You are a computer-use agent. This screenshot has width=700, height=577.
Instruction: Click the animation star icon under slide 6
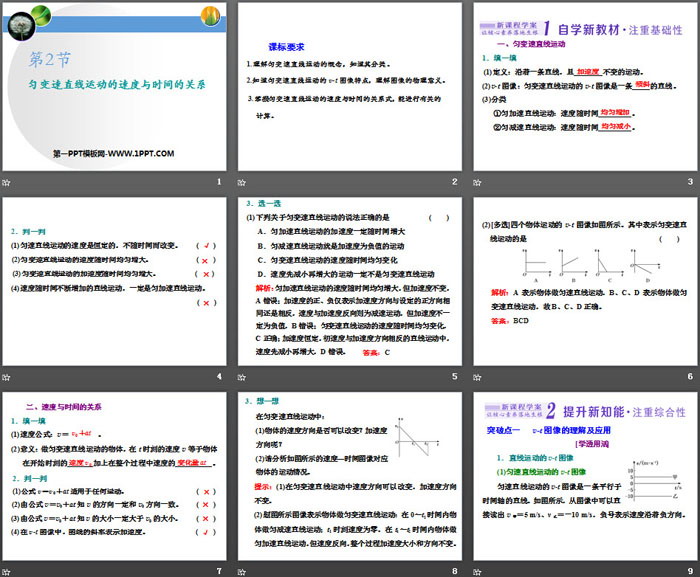coord(477,376)
